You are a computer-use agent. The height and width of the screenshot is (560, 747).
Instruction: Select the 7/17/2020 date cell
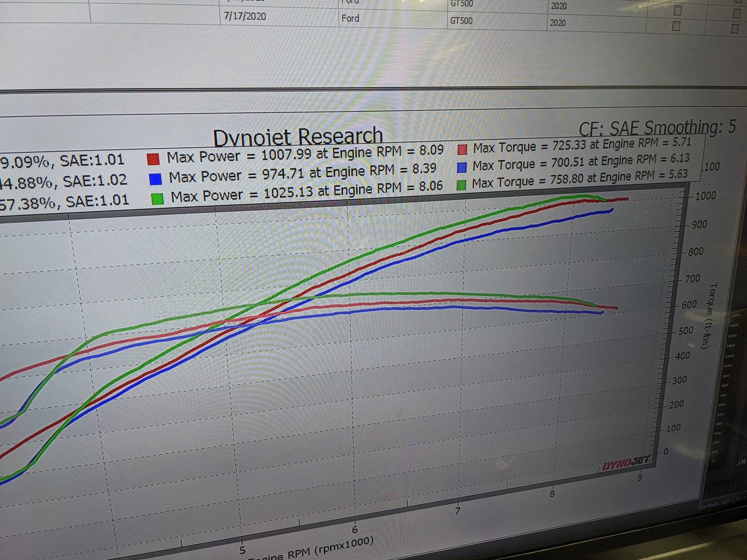coord(245,17)
